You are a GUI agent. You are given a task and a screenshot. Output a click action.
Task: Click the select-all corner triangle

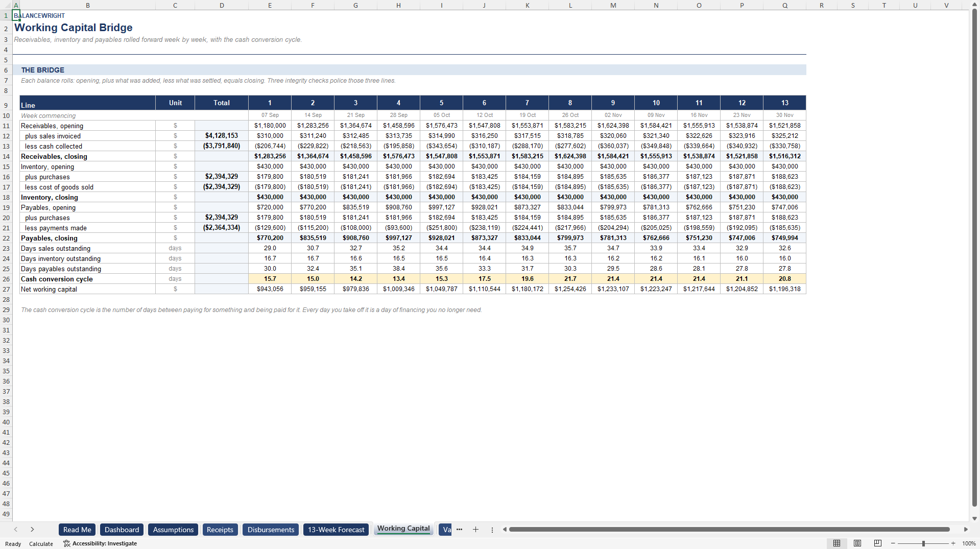point(6,5)
